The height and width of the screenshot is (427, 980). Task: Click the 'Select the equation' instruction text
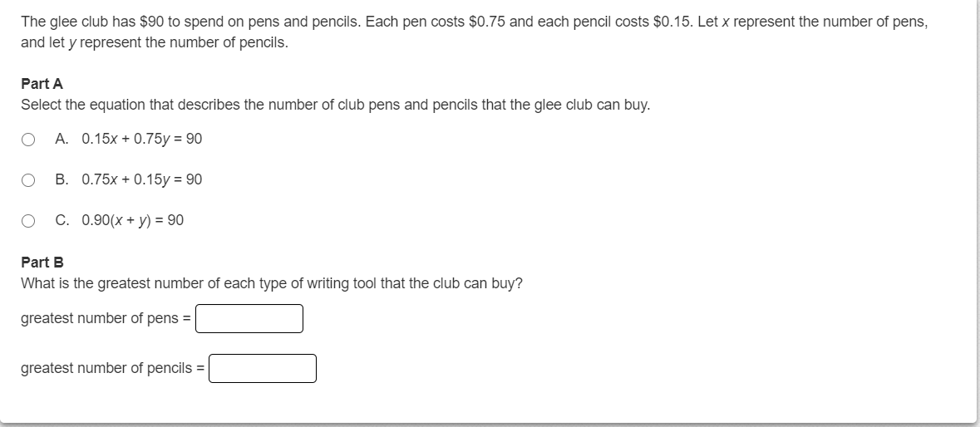[x=336, y=105]
